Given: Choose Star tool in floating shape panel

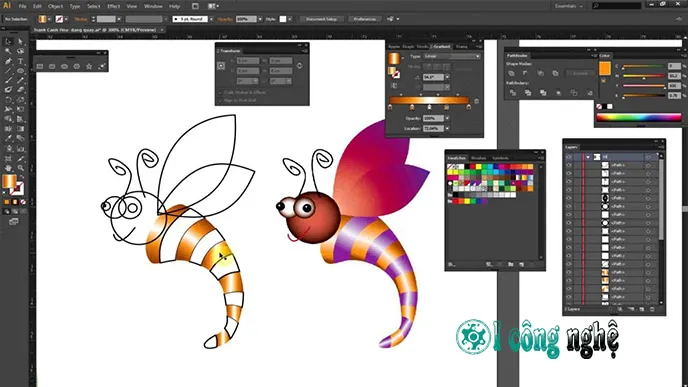Looking at the screenshot, I should tap(89, 66).
